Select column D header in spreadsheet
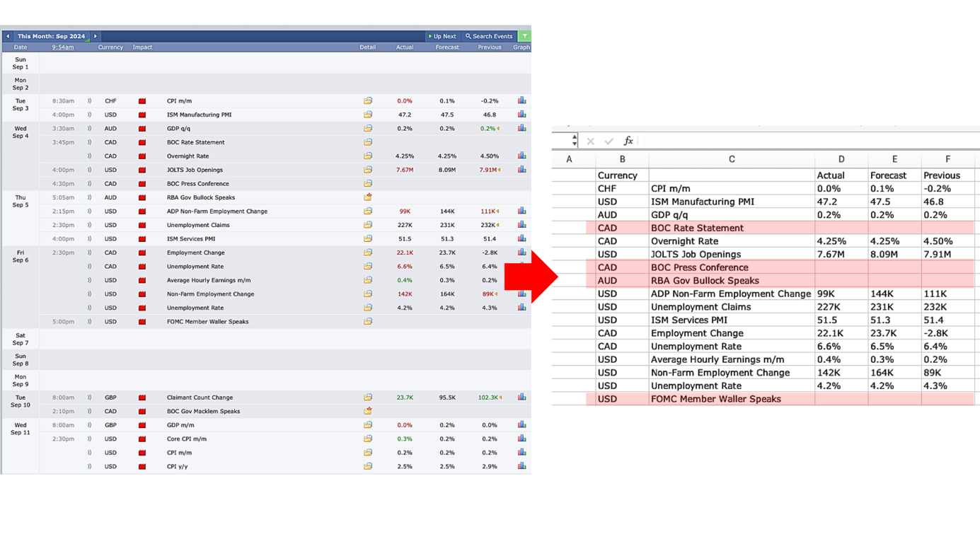 point(841,160)
